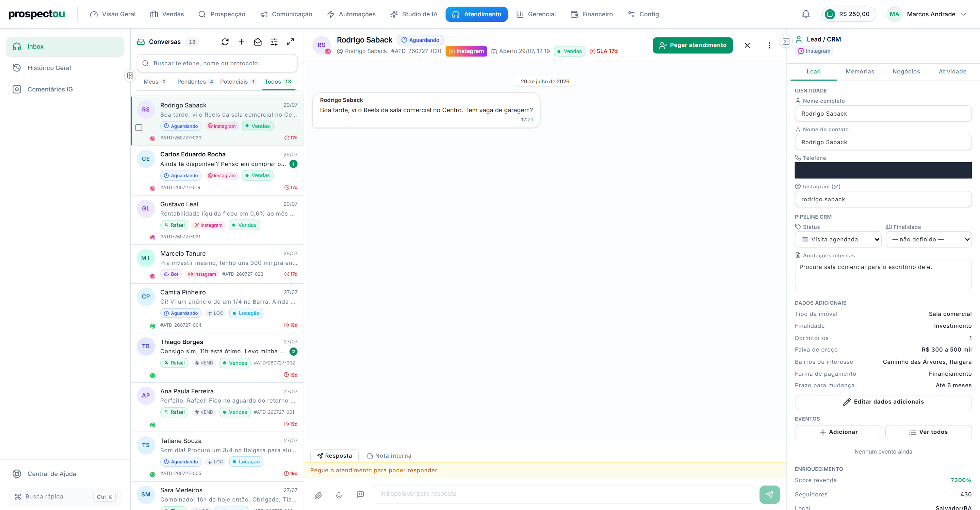The image size is (980, 510).
Task: Open Histórico Geral in sidebar
Action: pyautogui.click(x=65, y=68)
